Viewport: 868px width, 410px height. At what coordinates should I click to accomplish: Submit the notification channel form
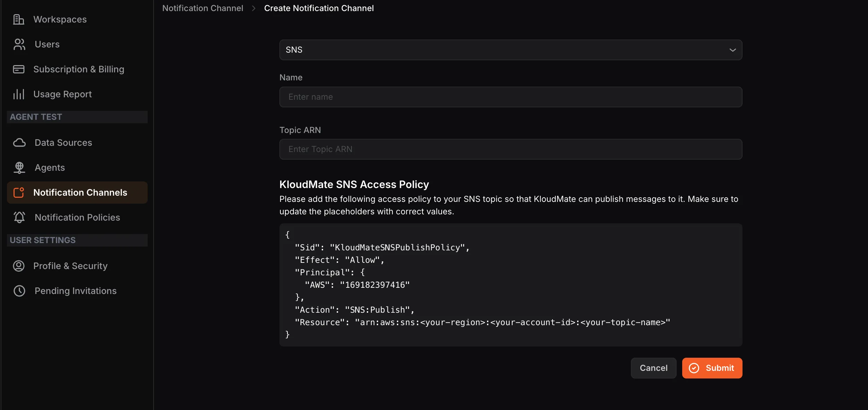(x=712, y=368)
